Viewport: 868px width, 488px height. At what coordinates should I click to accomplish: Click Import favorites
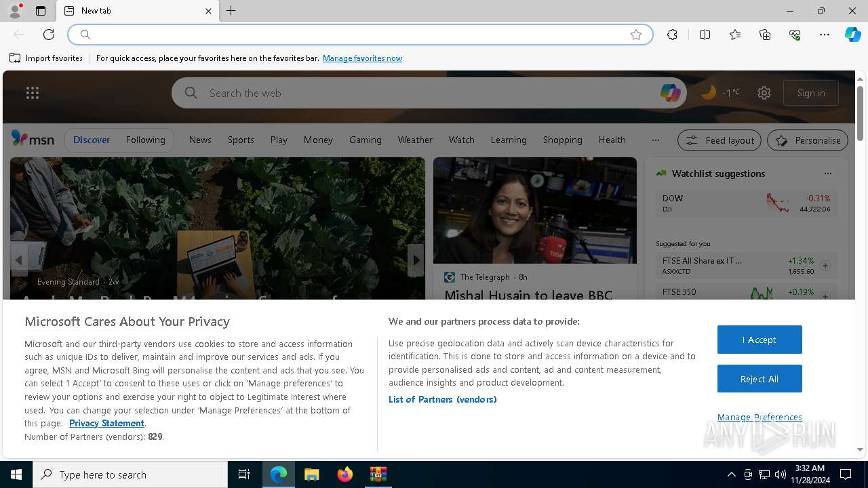coord(46,58)
